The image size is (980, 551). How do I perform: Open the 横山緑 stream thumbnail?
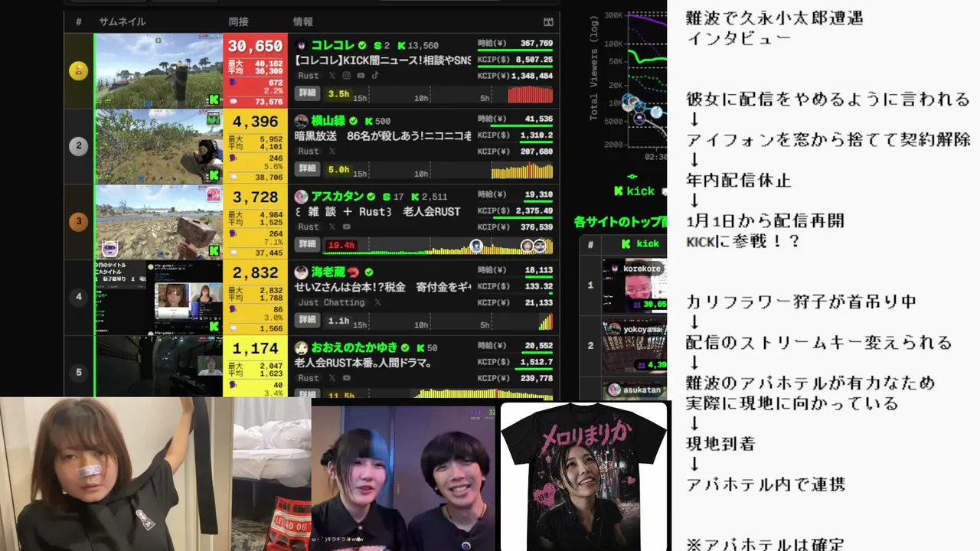tap(158, 146)
